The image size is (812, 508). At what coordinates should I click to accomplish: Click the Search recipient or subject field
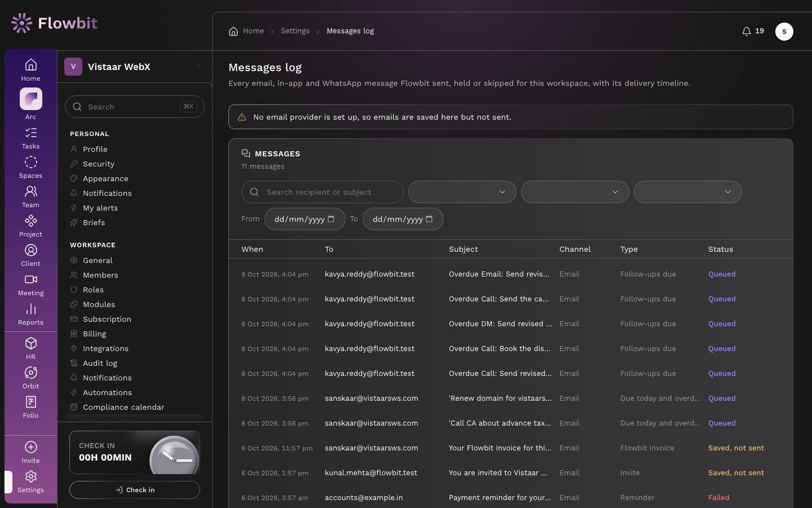coord(323,192)
